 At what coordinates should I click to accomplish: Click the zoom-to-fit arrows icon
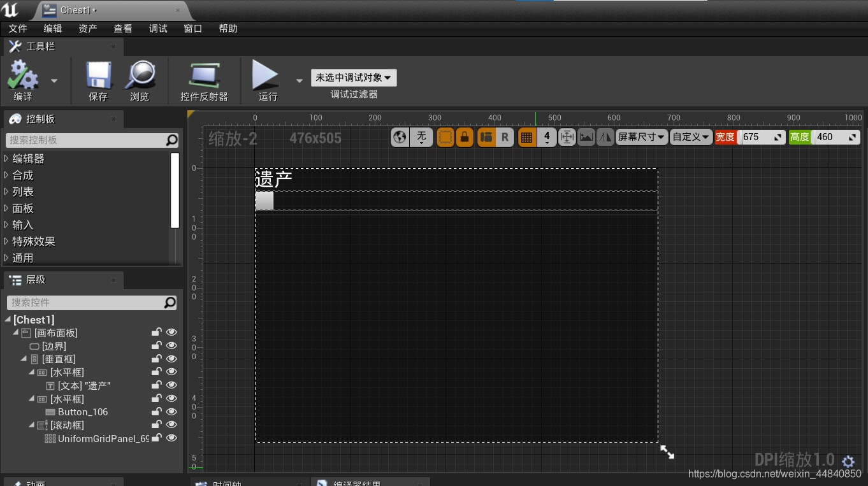[567, 137]
